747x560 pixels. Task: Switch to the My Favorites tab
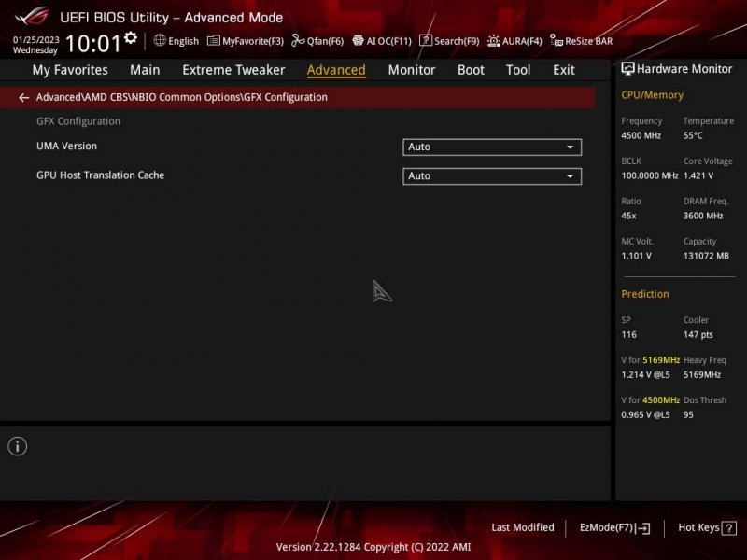(x=70, y=70)
